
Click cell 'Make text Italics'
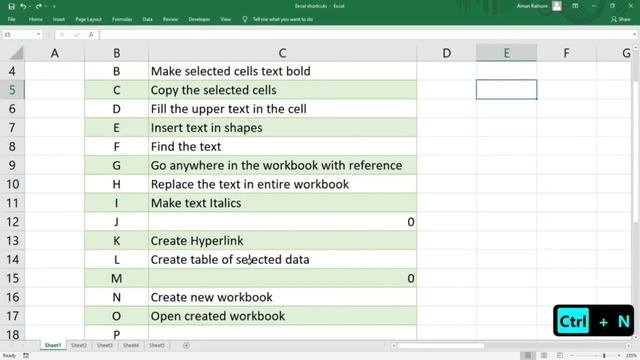[x=282, y=203]
